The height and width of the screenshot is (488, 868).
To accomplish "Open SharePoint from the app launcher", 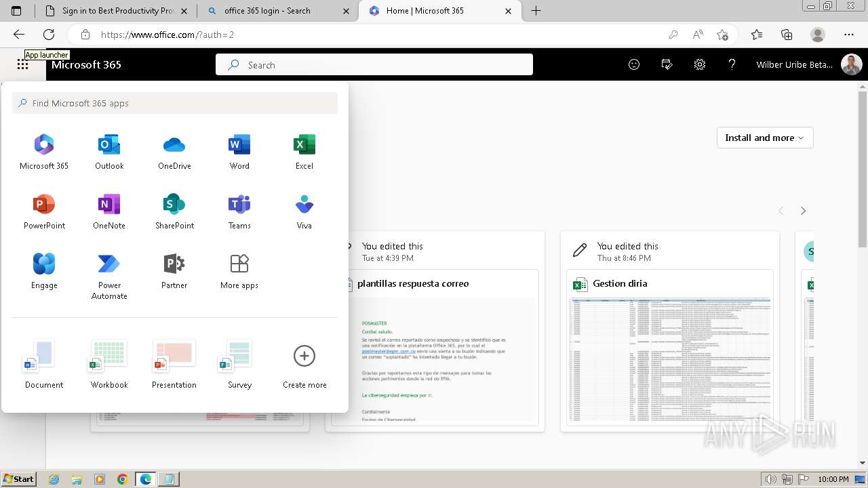I will click(174, 212).
